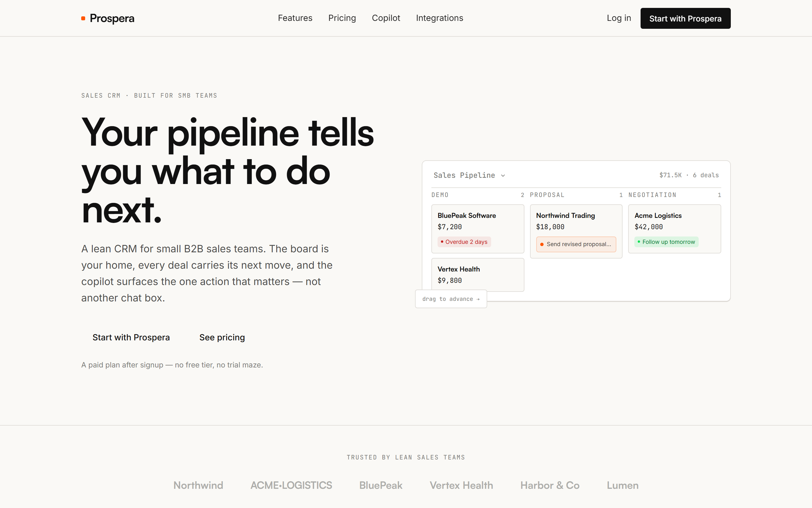Go to Pricing in the top navigation

(x=342, y=18)
